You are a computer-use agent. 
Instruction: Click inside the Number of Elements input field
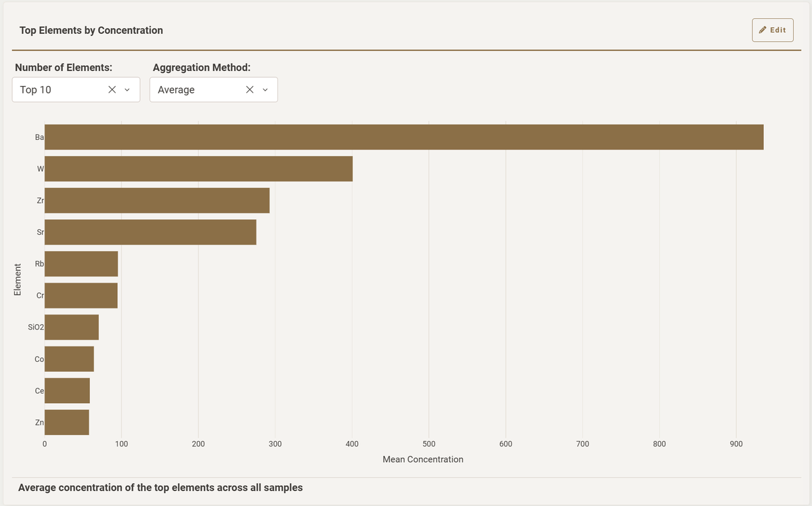click(61, 89)
